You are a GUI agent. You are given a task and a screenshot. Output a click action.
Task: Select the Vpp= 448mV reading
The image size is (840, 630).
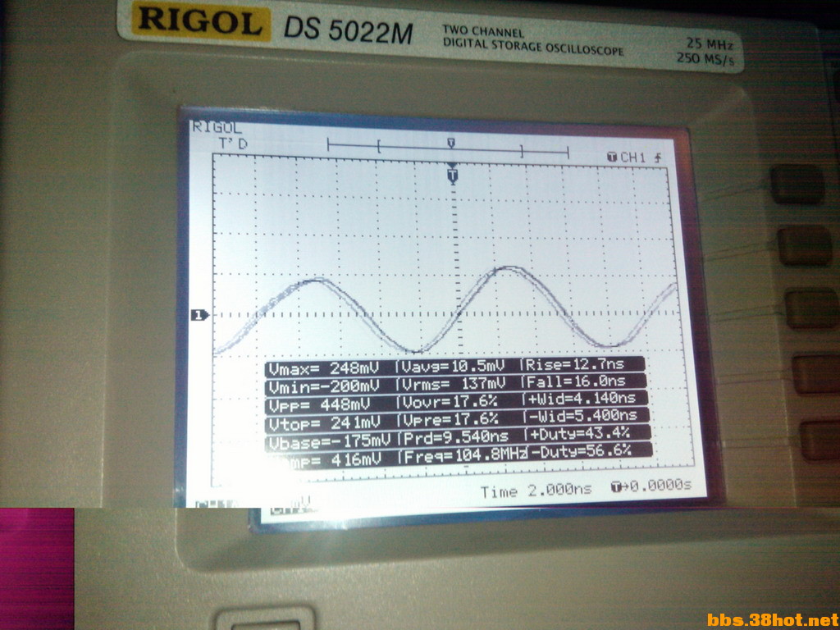[x=319, y=404]
